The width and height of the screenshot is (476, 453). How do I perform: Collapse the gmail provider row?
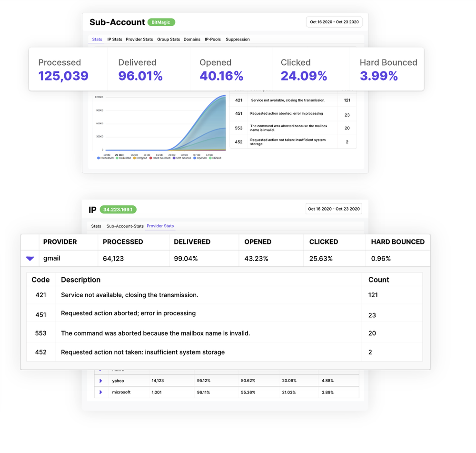(x=30, y=258)
